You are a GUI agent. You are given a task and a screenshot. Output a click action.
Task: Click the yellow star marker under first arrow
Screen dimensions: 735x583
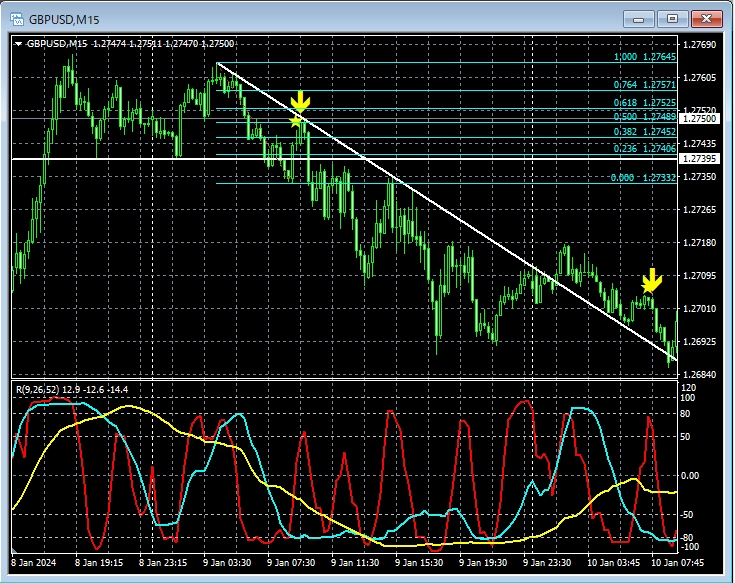[295, 121]
